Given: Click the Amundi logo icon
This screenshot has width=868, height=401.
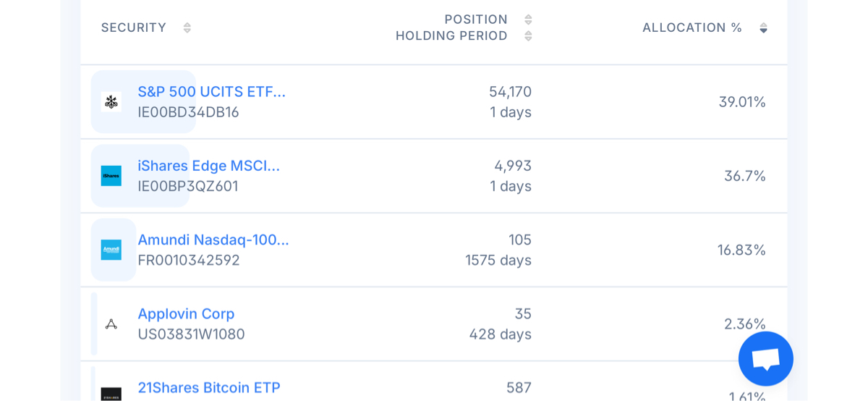Looking at the screenshot, I should coord(111,250).
